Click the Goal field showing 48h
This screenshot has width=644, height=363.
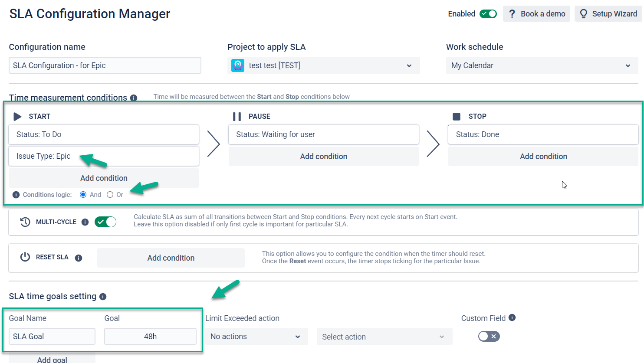(x=150, y=337)
